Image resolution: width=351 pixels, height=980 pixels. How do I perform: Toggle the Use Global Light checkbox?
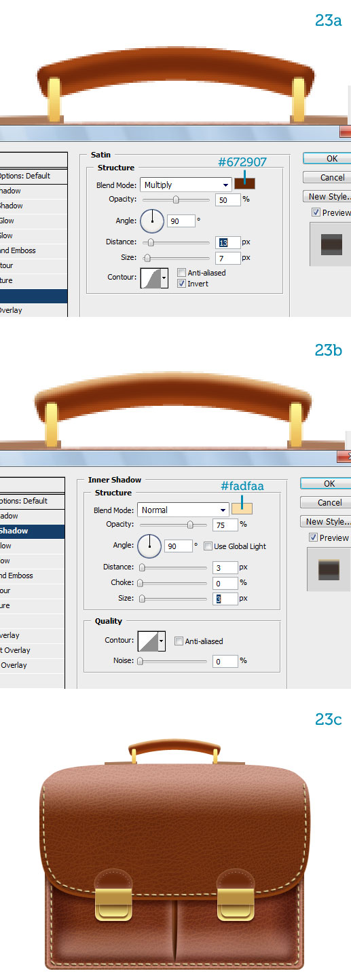pyautogui.click(x=208, y=546)
